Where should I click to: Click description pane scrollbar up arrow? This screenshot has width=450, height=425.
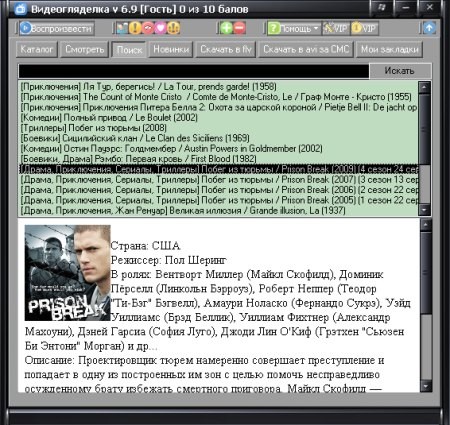pos(426,225)
